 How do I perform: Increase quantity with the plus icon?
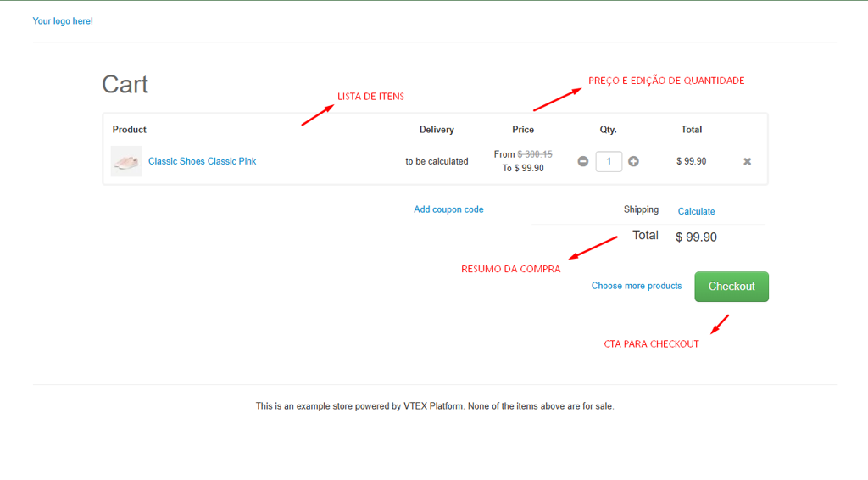(x=633, y=161)
